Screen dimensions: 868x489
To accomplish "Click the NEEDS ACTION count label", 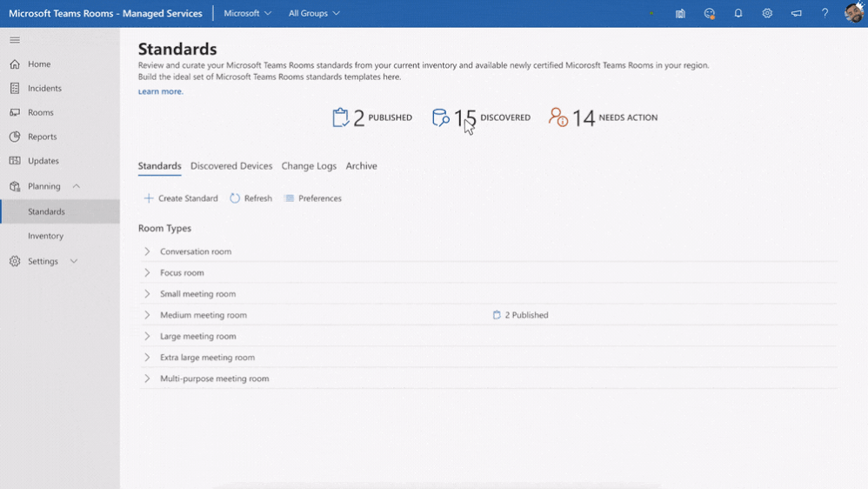I will 628,117.
